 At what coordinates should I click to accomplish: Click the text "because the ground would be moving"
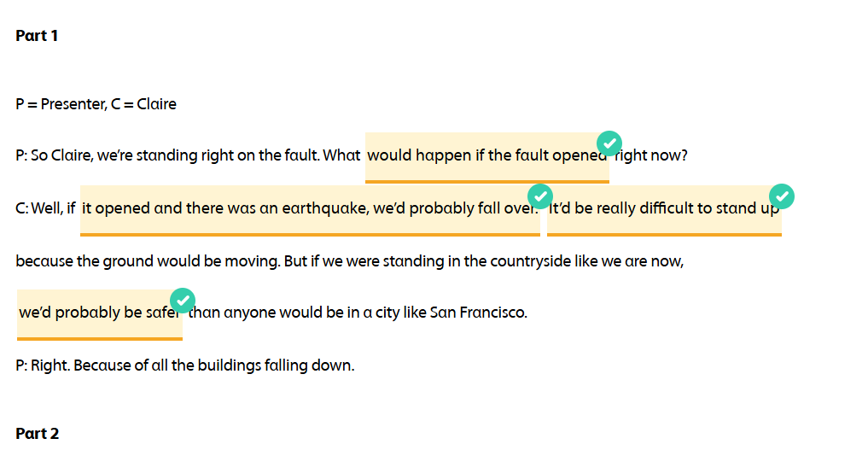[147, 261]
